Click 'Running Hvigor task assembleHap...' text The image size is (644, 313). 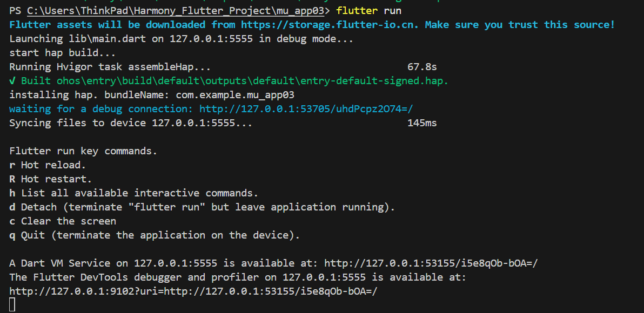click(110, 67)
